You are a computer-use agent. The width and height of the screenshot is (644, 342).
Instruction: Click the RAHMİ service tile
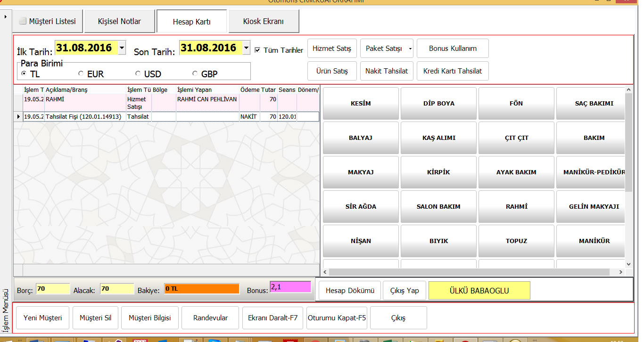[516, 206]
